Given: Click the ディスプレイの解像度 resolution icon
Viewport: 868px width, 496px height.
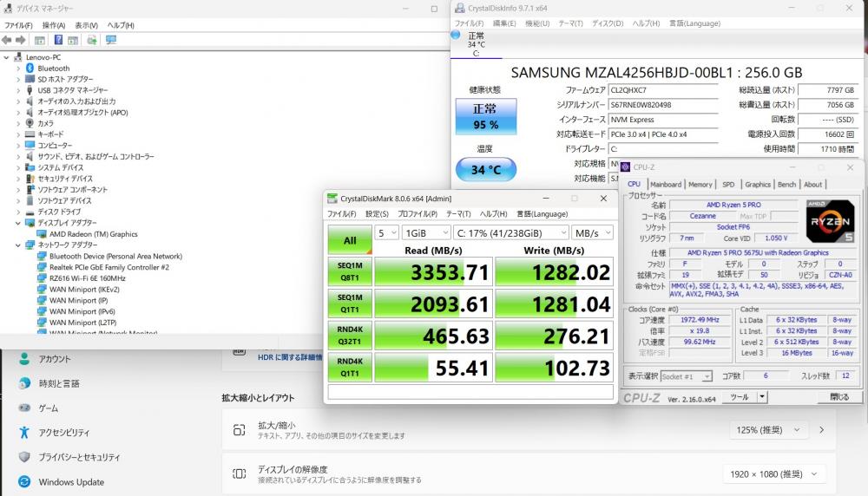Looking at the screenshot, I should point(240,473).
